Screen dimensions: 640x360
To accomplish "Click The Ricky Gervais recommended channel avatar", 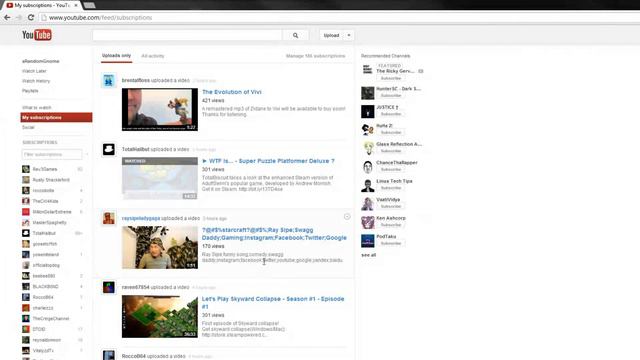I will coord(367,70).
